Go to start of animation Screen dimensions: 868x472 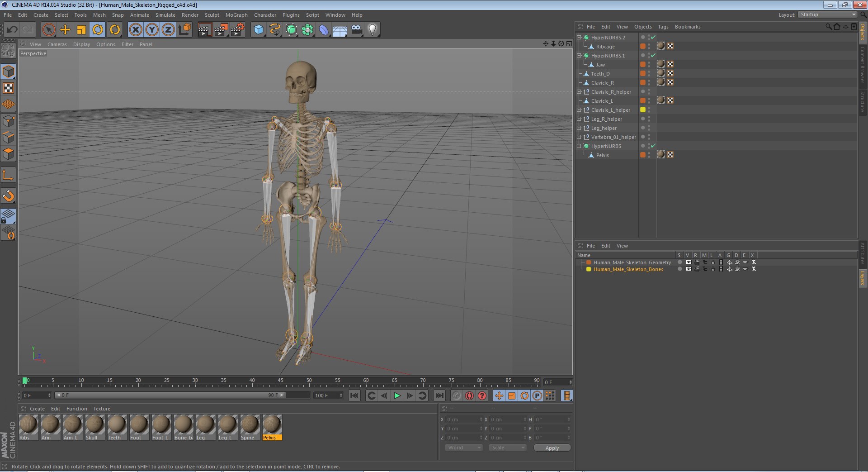[x=354, y=396]
